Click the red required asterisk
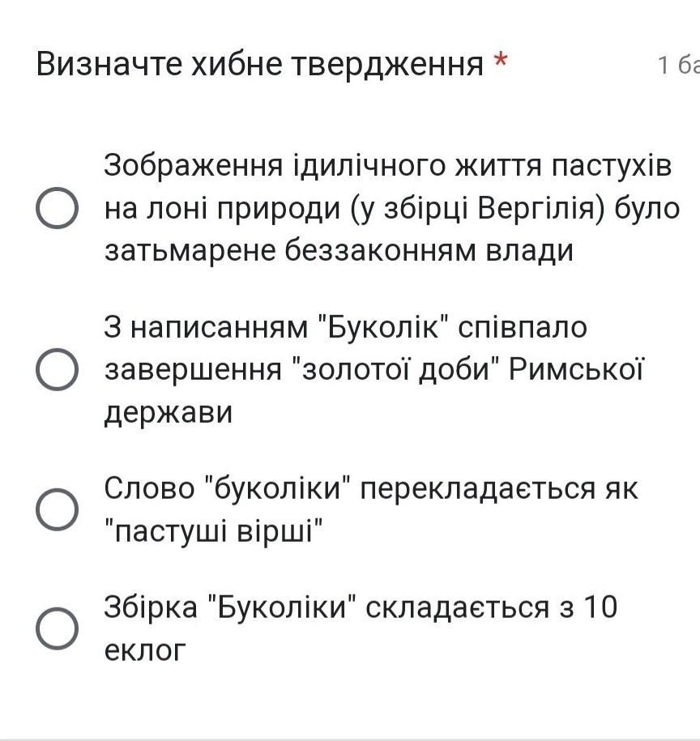This screenshot has height=741, width=700. pos(501,61)
